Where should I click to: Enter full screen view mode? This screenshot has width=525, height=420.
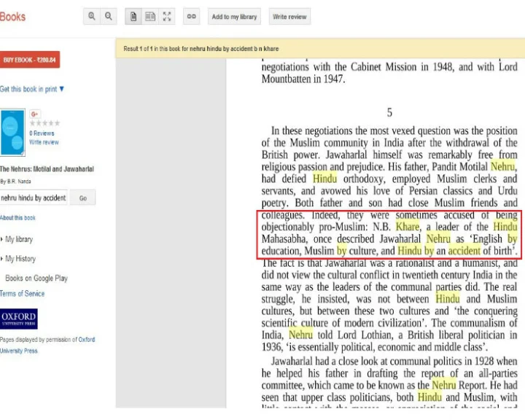point(167,17)
